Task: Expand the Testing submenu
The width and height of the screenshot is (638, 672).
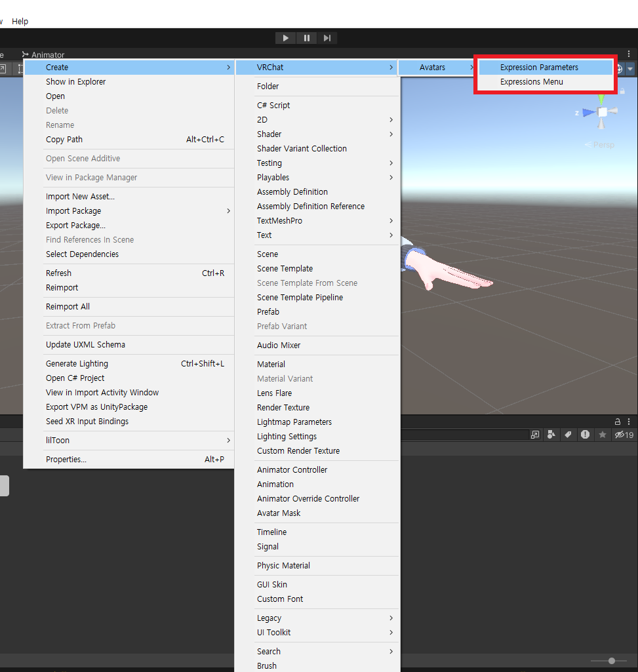Action: [x=318, y=163]
